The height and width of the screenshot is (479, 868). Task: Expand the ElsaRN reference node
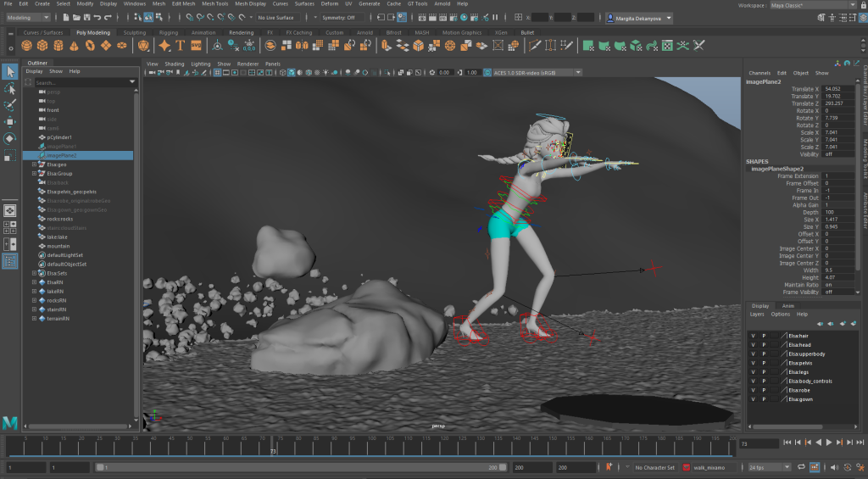34,282
